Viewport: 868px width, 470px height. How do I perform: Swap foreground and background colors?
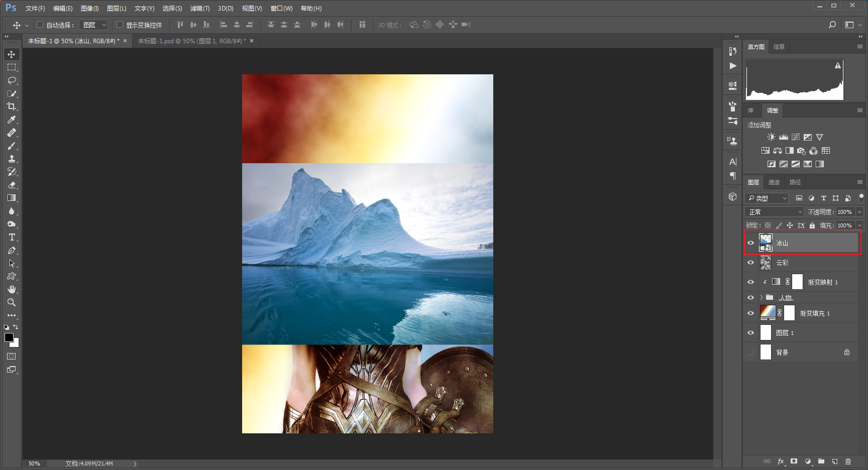pos(16,327)
